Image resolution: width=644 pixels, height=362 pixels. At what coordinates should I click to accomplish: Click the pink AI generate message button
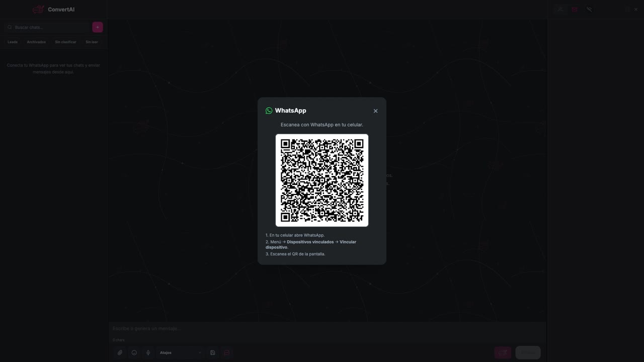point(503,352)
